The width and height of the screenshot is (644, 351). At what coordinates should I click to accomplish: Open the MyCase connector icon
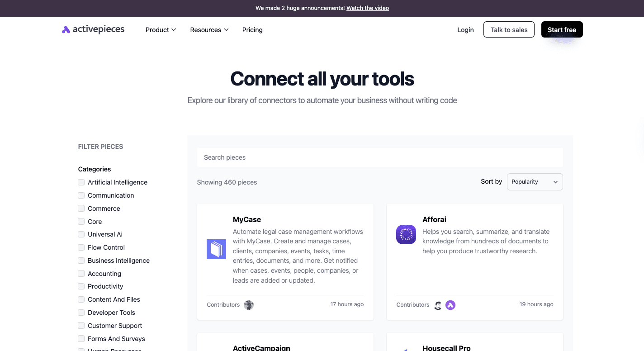tap(216, 249)
